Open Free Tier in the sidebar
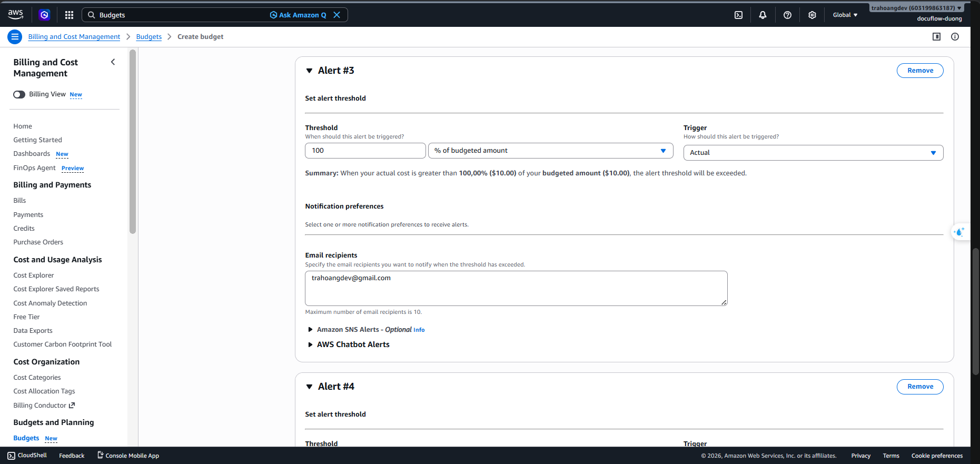Screen dimensions: 980x464 click(x=26, y=317)
